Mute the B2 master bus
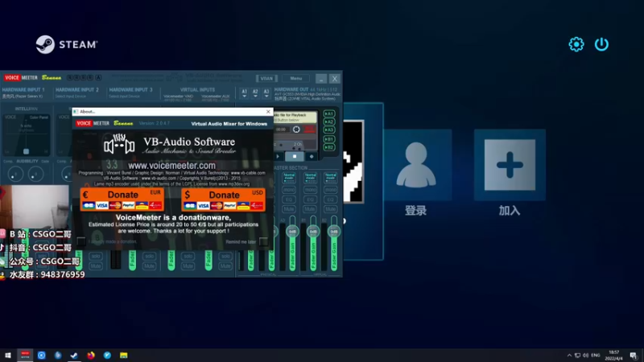The image size is (644, 362). pos(331,209)
